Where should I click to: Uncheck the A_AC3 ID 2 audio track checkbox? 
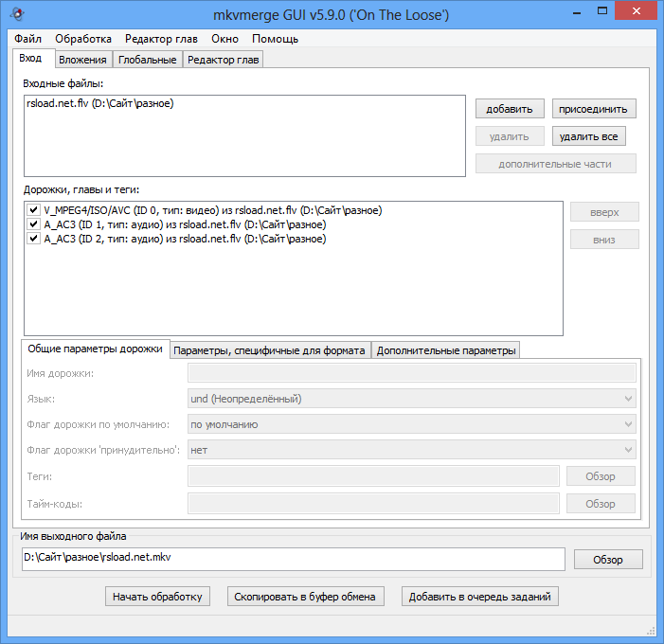coord(33,239)
